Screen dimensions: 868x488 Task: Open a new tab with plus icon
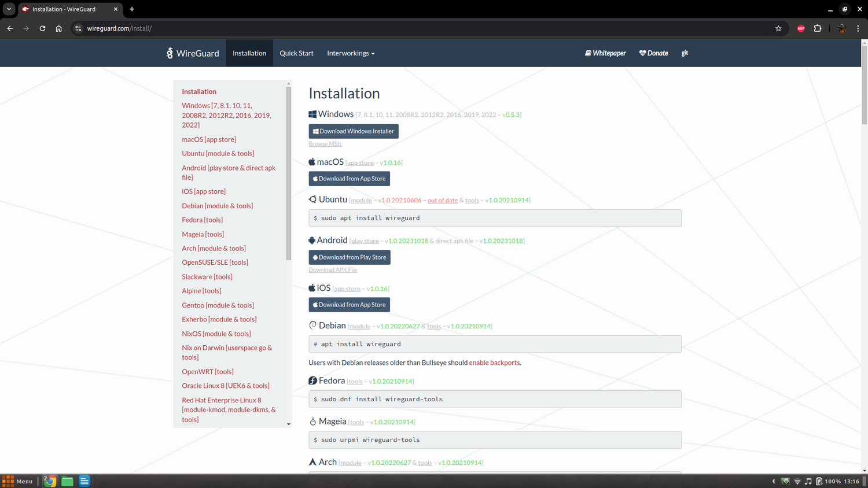132,9
